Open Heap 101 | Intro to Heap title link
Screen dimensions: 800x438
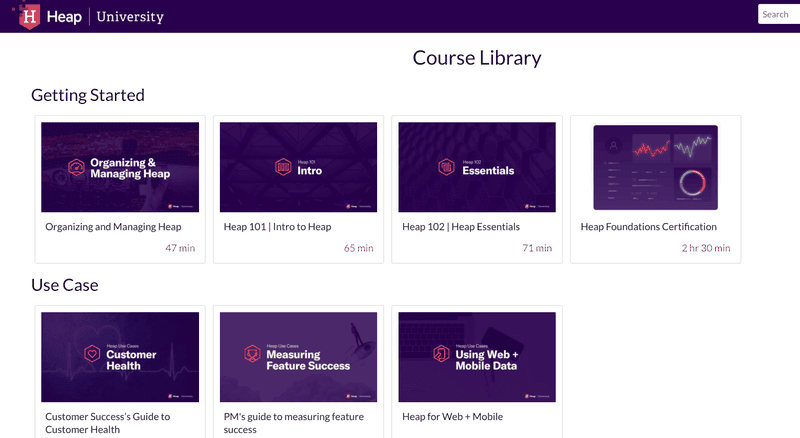(x=277, y=227)
